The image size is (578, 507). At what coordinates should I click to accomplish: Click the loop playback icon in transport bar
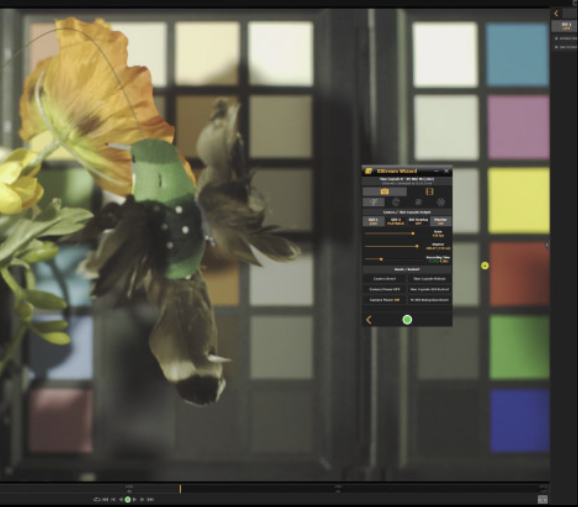pyautogui.click(x=97, y=499)
